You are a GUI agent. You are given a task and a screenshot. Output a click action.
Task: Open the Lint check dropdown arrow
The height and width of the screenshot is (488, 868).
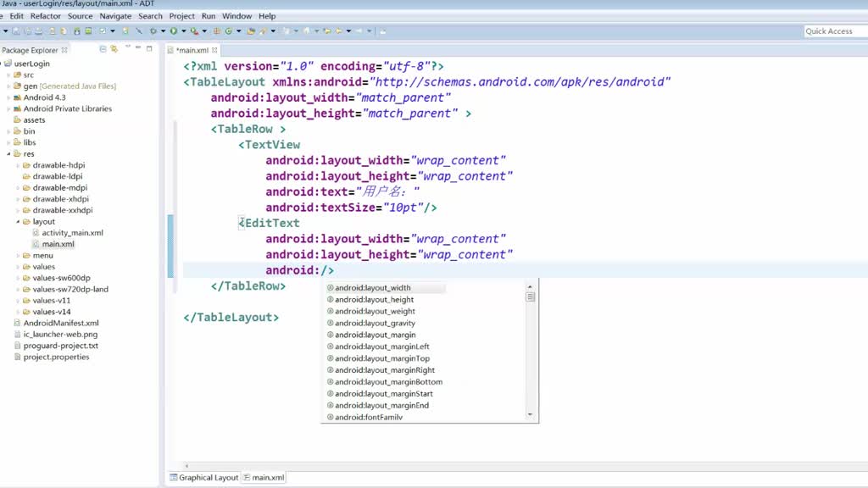[113, 31]
